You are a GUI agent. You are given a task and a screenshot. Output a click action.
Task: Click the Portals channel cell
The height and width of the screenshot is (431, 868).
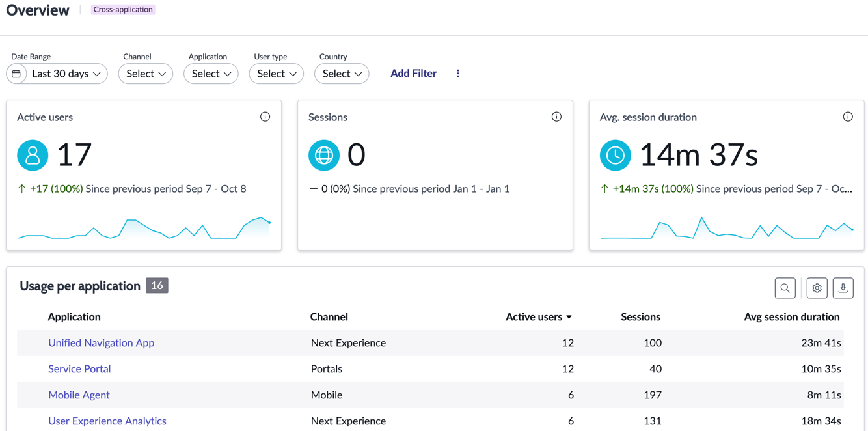pyautogui.click(x=327, y=368)
